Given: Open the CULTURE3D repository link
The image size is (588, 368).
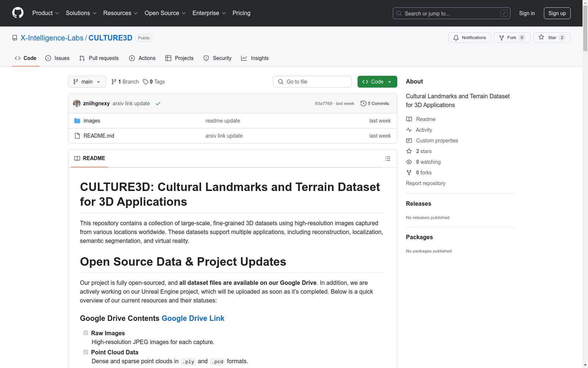Looking at the screenshot, I should coord(110,38).
